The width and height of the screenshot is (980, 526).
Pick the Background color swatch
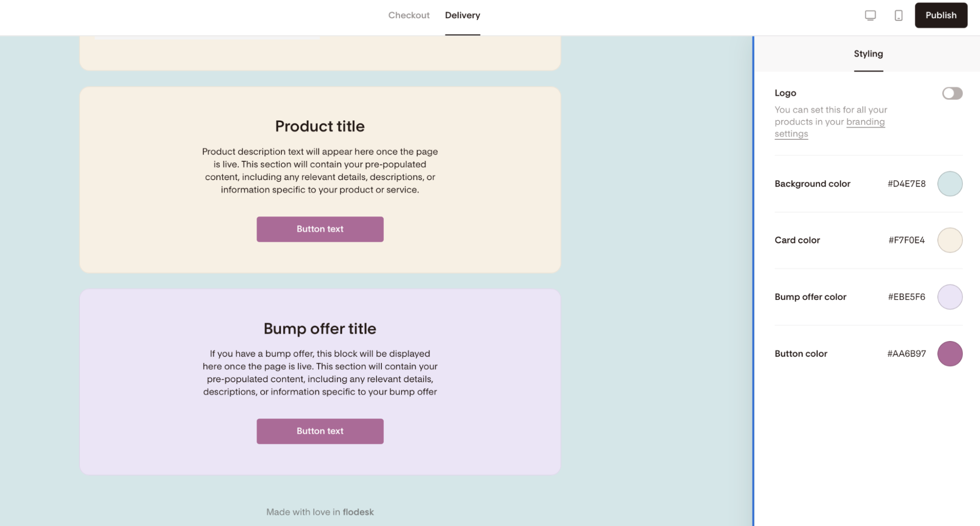coord(950,184)
